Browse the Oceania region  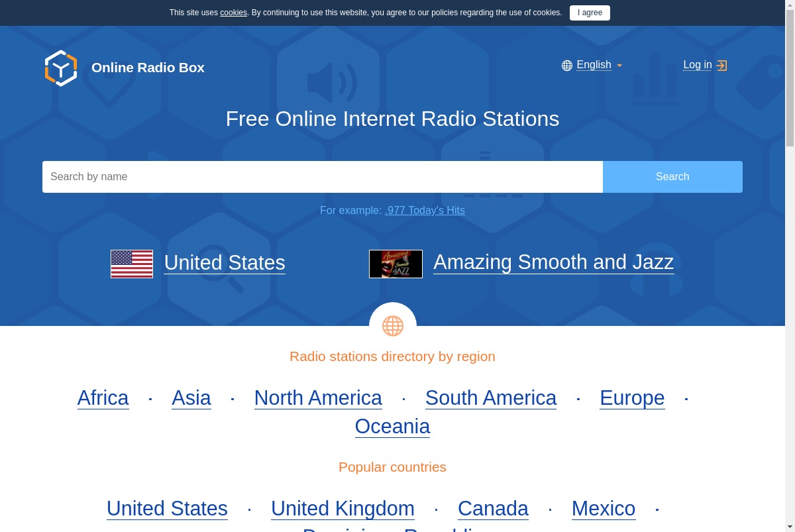pyautogui.click(x=392, y=427)
